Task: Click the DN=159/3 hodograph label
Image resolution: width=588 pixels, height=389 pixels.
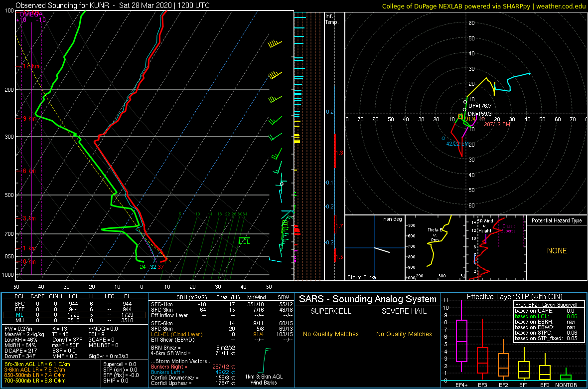Action: click(x=480, y=113)
